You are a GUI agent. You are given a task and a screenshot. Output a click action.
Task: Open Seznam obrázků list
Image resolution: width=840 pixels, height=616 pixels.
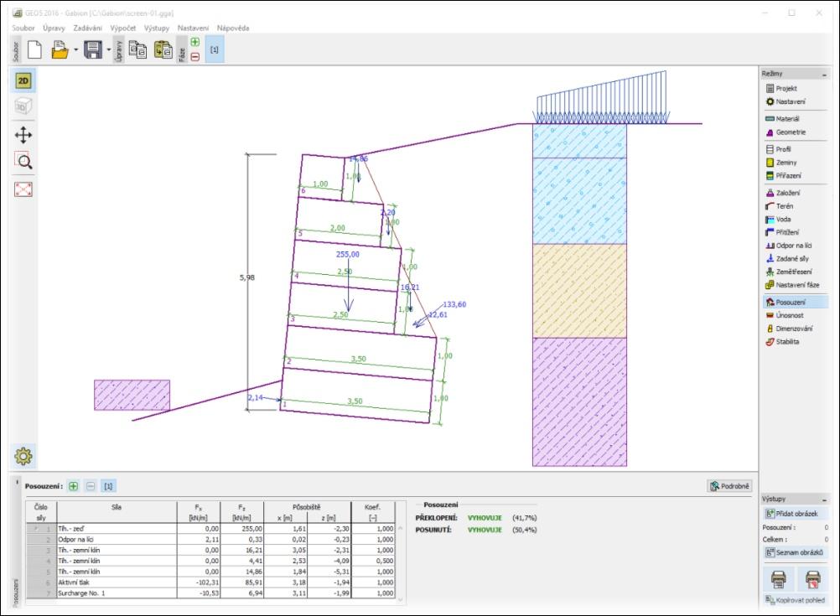(795, 552)
